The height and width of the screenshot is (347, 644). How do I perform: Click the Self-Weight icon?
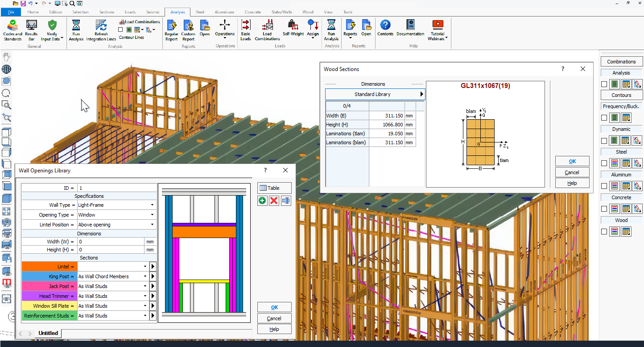pos(293,25)
